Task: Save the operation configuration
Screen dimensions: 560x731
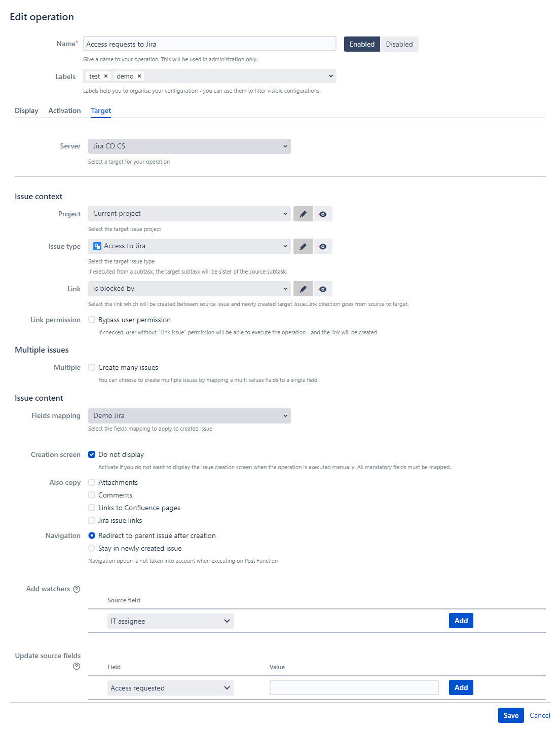Action: pos(510,715)
